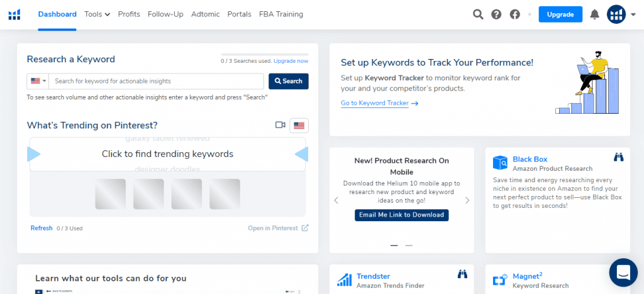Click the right blue arrow of trending keywords

[301, 155]
